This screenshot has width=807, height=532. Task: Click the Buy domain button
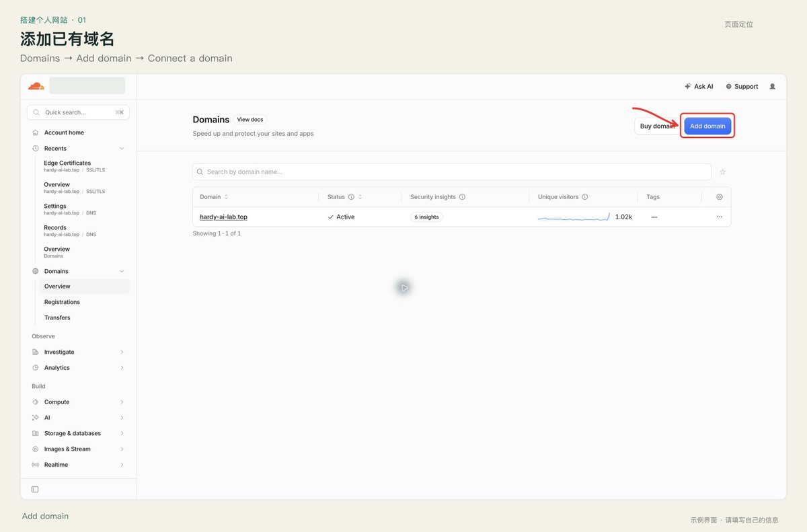pyautogui.click(x=657, y=126)
